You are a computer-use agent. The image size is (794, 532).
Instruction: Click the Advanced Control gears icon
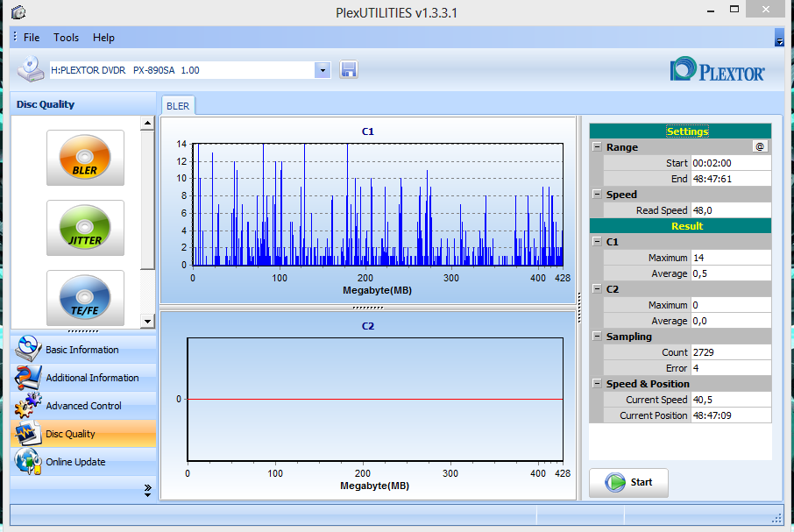tap(28, 405)
